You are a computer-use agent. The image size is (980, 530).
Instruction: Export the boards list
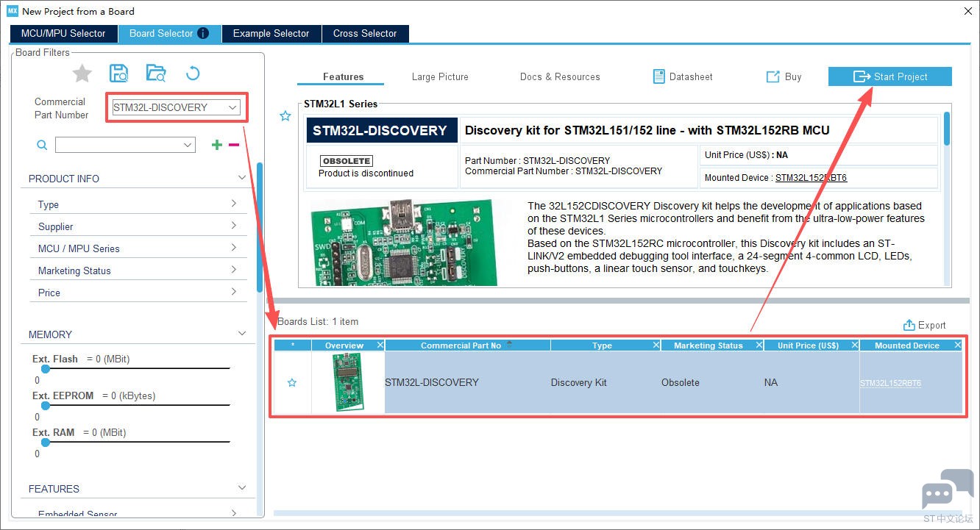[x=924, y=325]
